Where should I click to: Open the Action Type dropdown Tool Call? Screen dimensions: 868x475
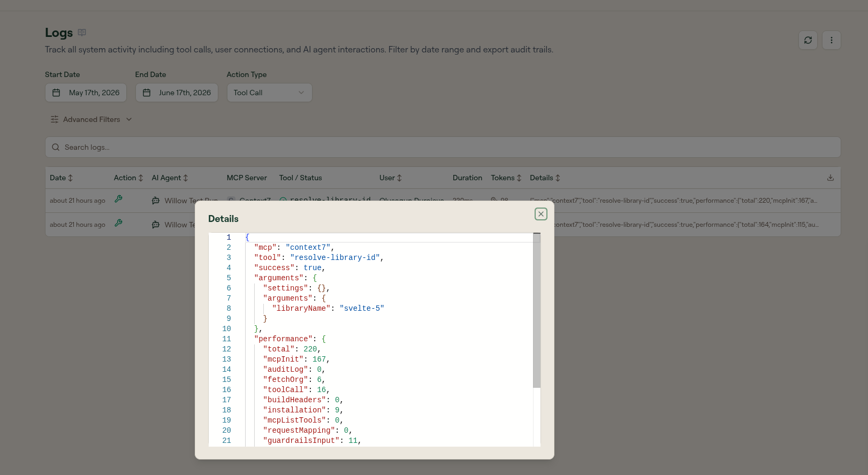point(269,93)
